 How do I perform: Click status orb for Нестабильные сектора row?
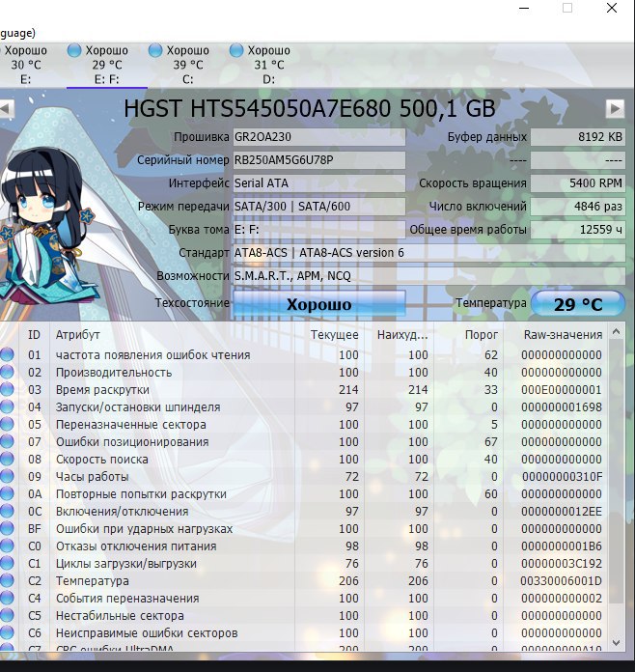coord(7,615)
